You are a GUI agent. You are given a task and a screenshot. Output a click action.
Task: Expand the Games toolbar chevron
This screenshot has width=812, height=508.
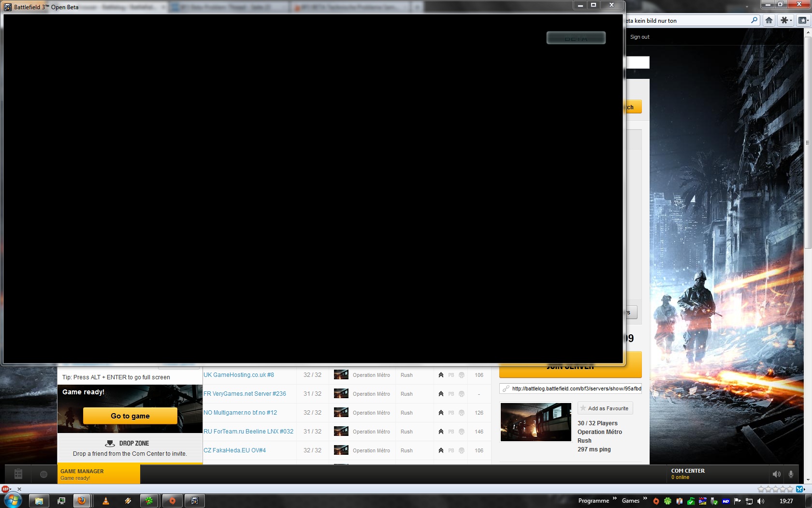[x=645, y=498]
